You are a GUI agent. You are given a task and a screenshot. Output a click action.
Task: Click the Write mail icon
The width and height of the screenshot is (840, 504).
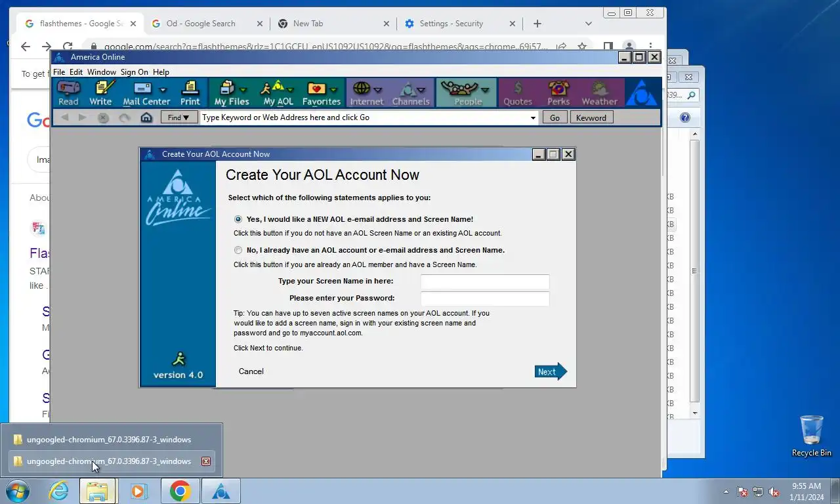(x=101, y=93)
